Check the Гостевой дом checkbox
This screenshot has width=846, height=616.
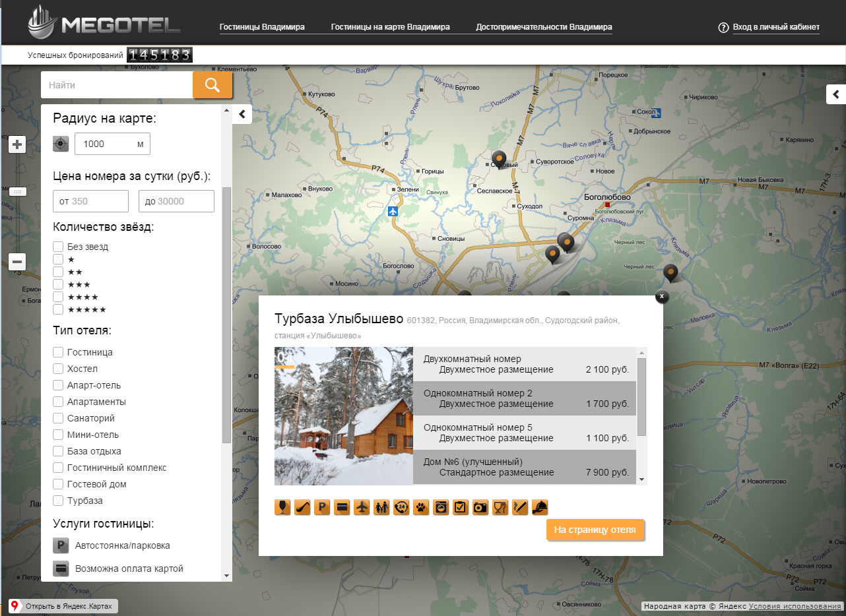pos(58,484)
